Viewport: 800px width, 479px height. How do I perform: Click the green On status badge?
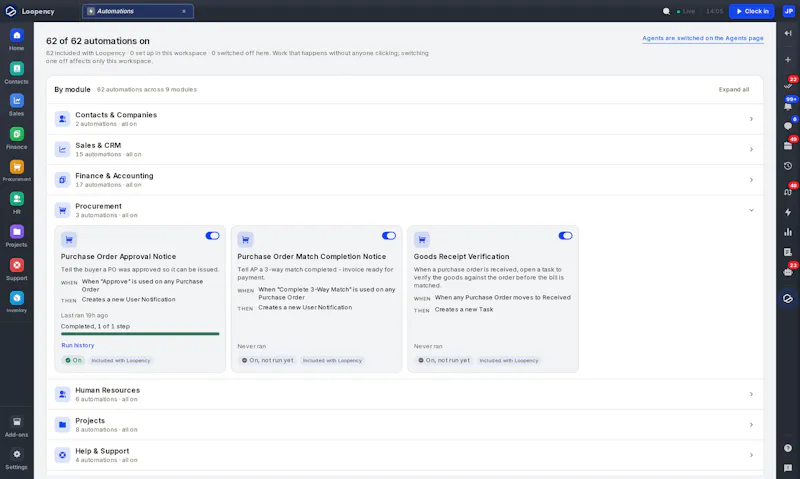pos(73,360)
